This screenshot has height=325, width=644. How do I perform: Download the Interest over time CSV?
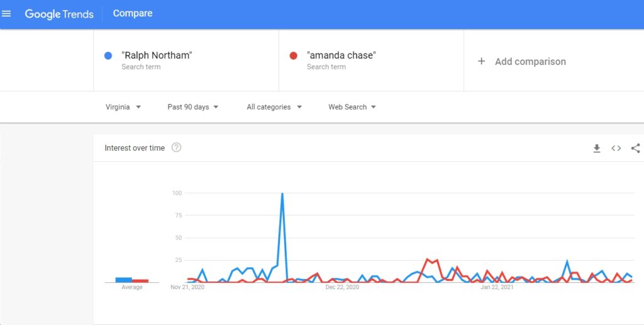tap(596, 149)
